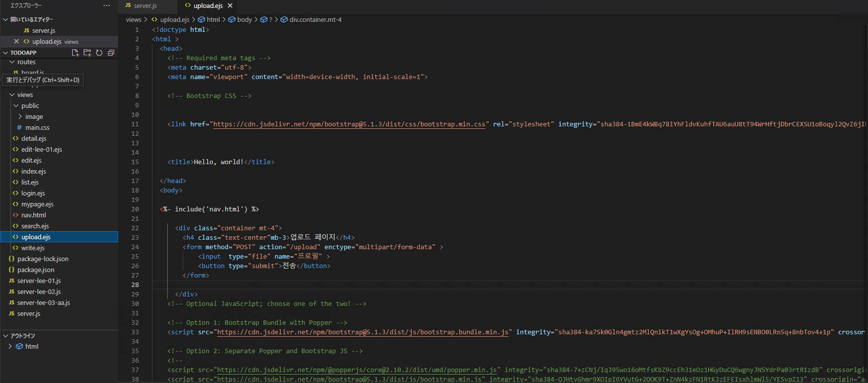The width and height of the screenshot is (868, 383).
Task: Click the New Folder icon in TODOAPP header
Action: (x=87, y=53)
